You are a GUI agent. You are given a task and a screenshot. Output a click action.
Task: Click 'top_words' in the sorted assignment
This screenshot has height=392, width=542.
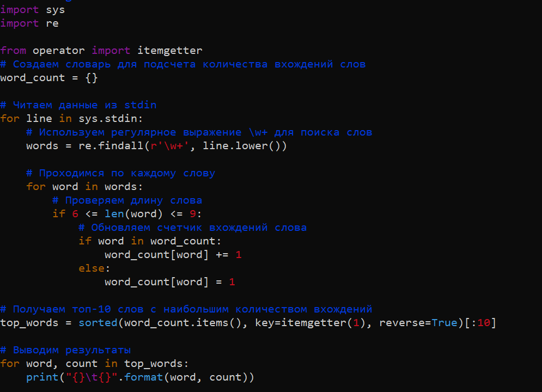point(29,323)
